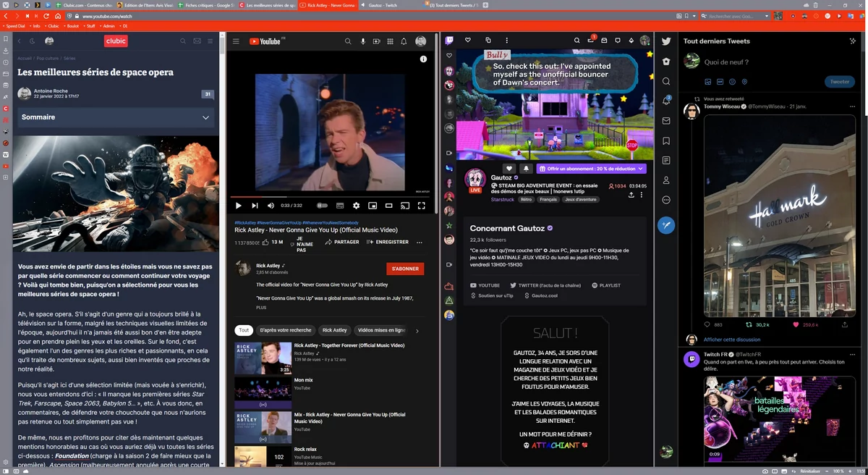Viewport: 868px width, 475px height.
Task: Open Twitter messages envelope
Action: pyautogui.click(x=666, y=121)
